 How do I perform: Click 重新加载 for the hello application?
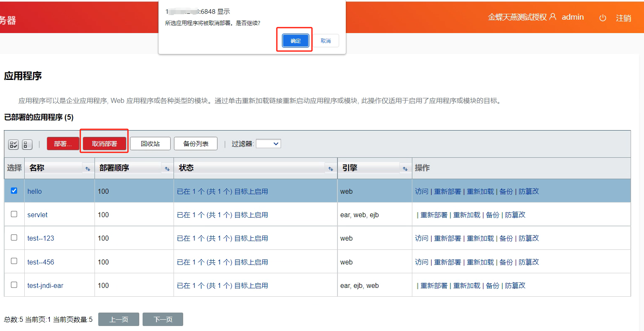tap(480, 191)
